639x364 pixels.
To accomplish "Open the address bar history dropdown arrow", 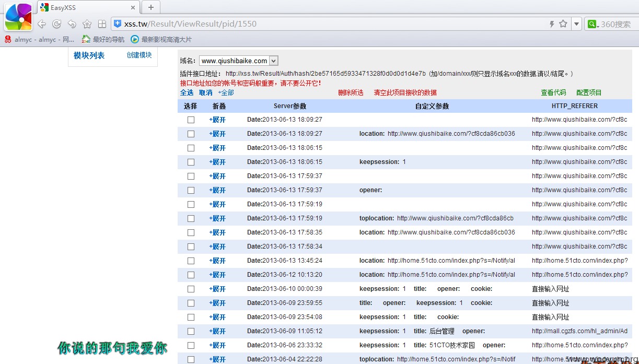I will [576, 24].
